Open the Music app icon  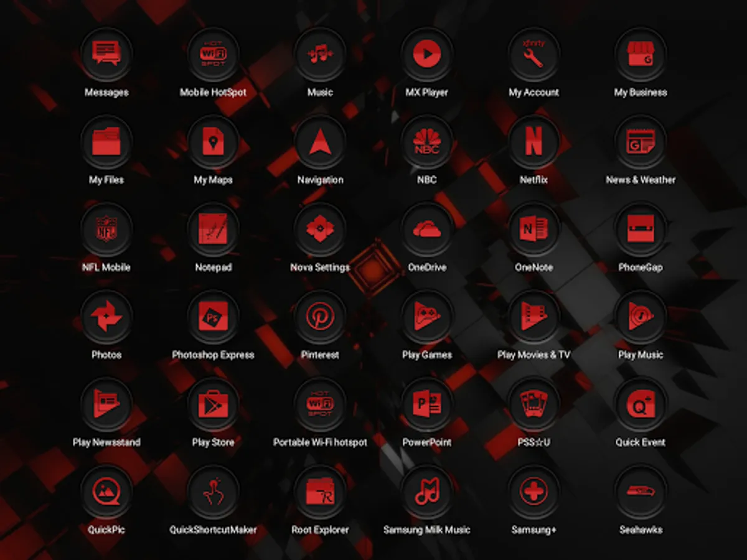320,54
